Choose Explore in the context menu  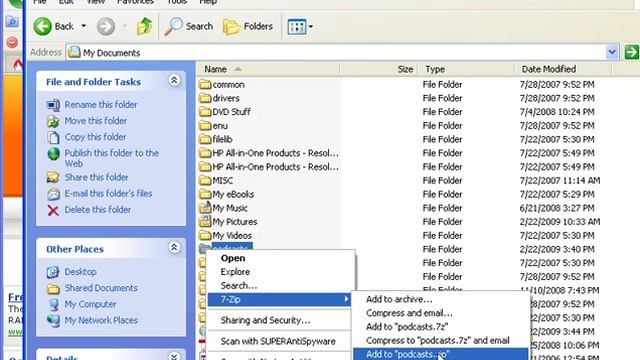click(x=280, y=272)
